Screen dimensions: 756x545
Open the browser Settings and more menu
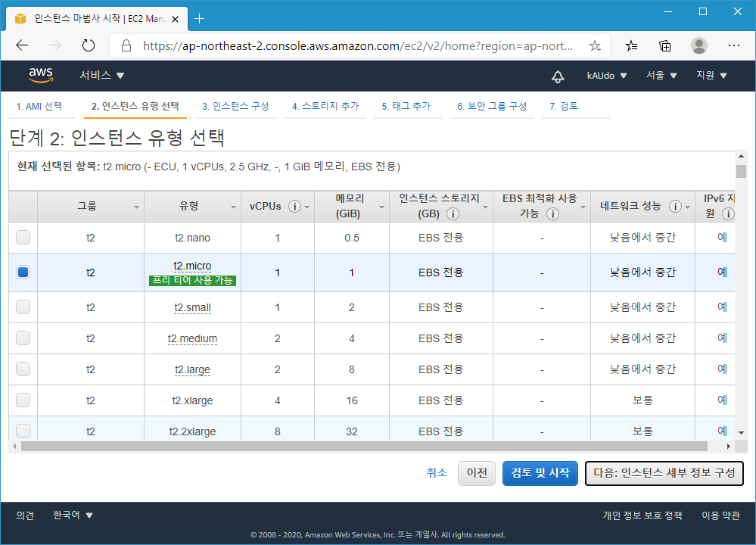point(734,46)
